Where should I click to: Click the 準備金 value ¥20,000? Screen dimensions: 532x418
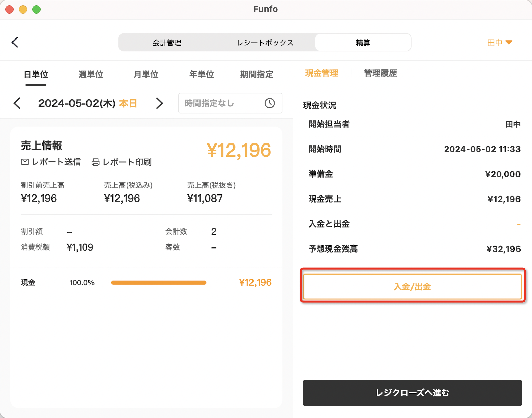503,174
